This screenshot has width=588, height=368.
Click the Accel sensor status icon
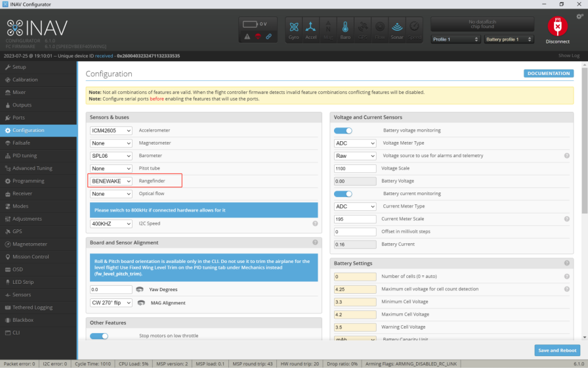pos(311,30)
